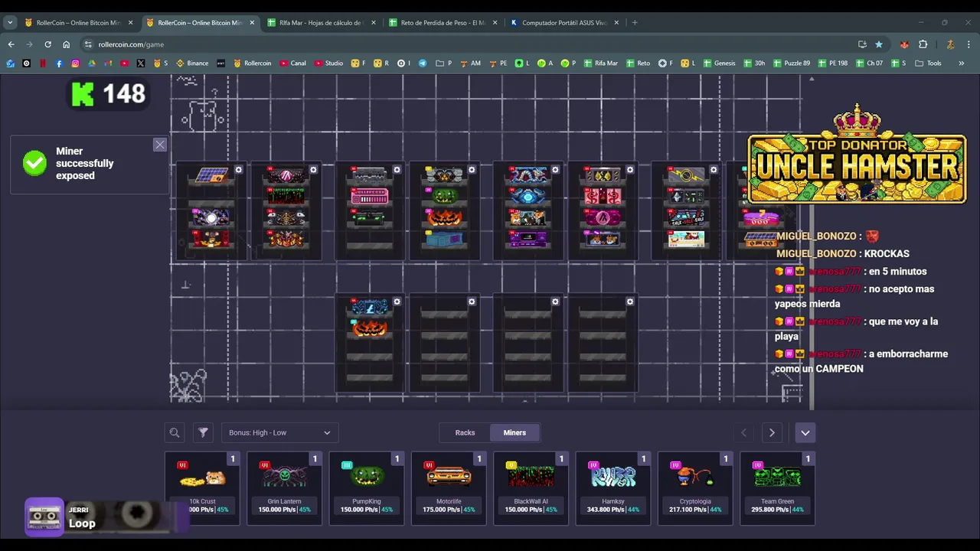This screenshot has height=551, width=980.
Task: Go back to the previous page
Action: coord(11,44)
